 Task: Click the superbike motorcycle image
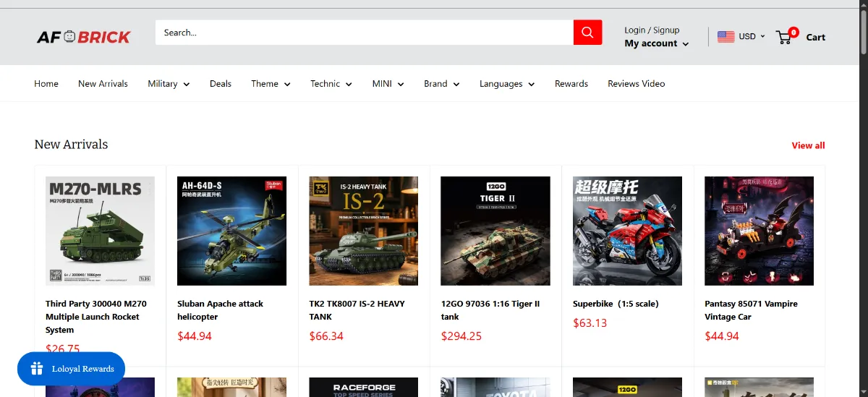627,231
